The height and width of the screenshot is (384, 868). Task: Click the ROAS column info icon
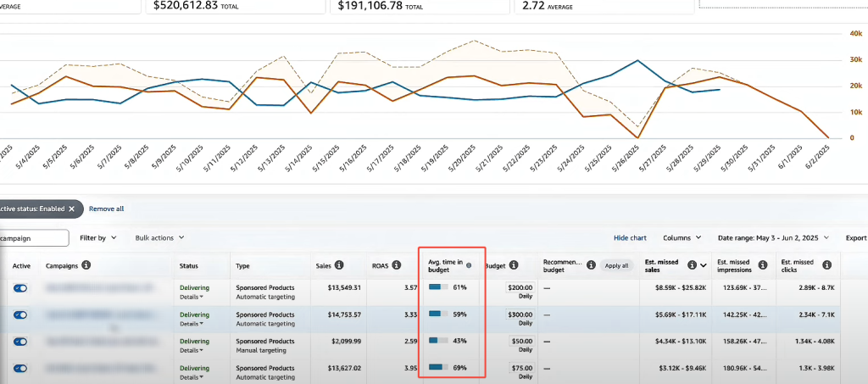398,265
